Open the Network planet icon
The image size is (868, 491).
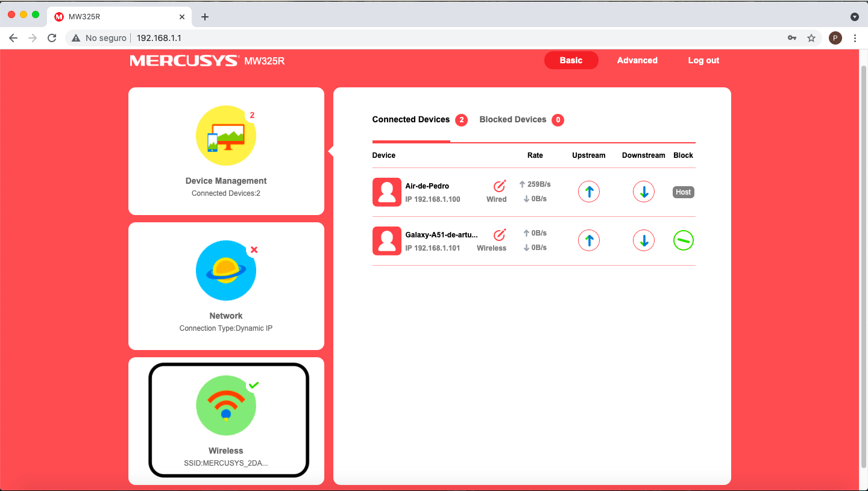[226, 271]
